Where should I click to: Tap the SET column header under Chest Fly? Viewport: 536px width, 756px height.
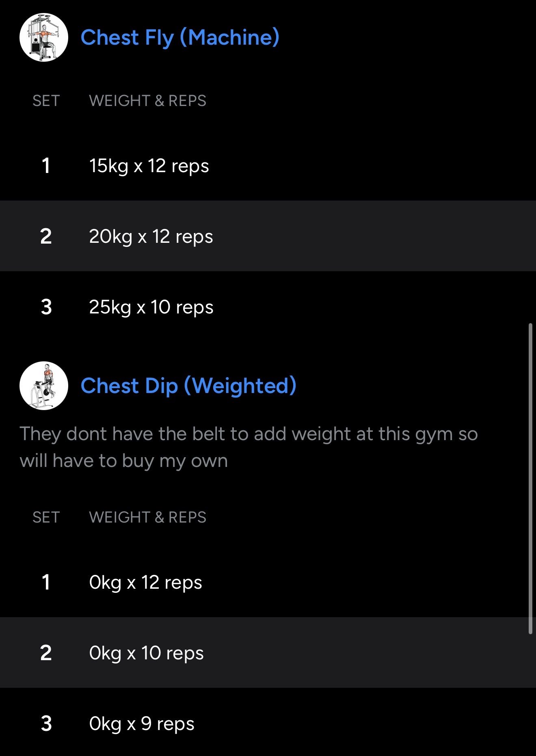(x=46, y=101)
